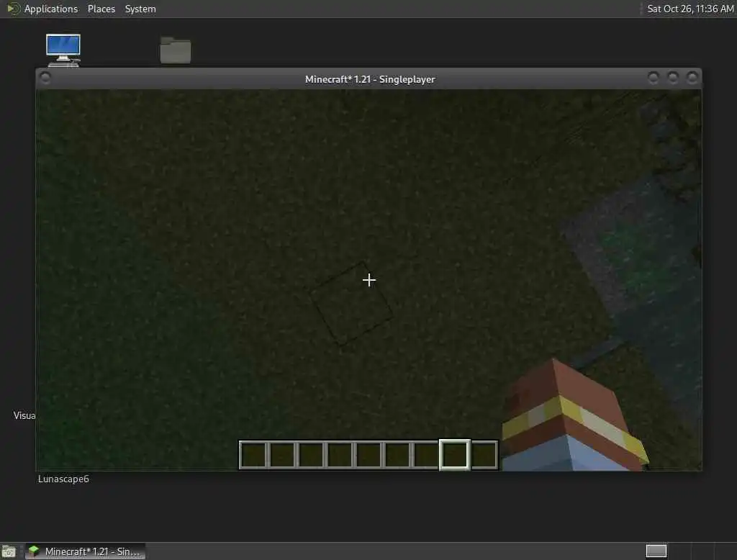Click the Minecraft taskbar button

[x=85, y=551]
